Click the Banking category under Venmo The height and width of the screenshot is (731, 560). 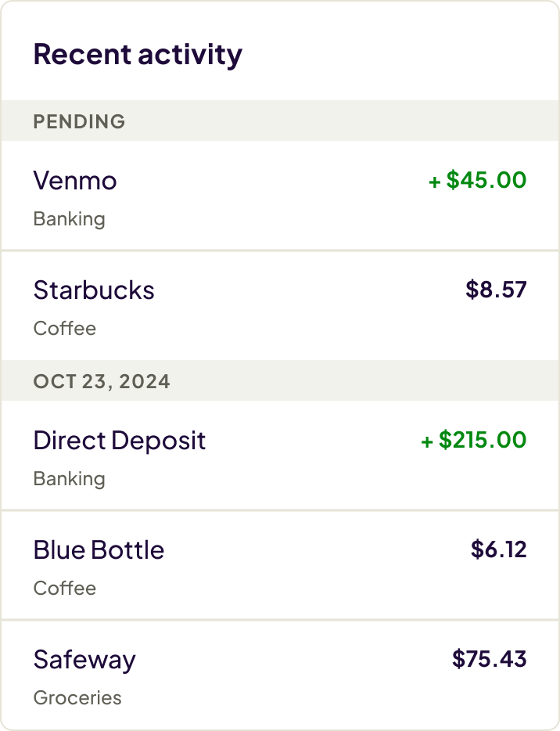point(69,219)
